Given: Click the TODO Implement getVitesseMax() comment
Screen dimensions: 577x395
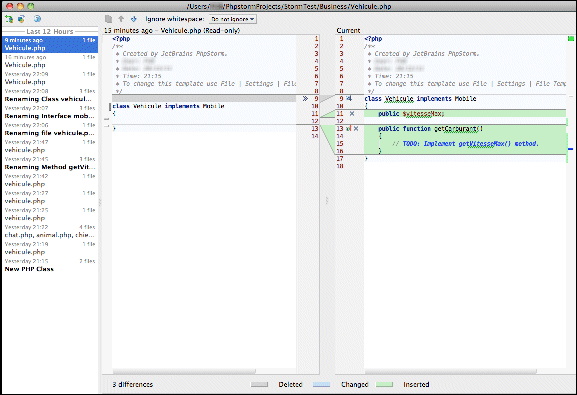Looking at the screenshot, I should [x=465, y=144].
